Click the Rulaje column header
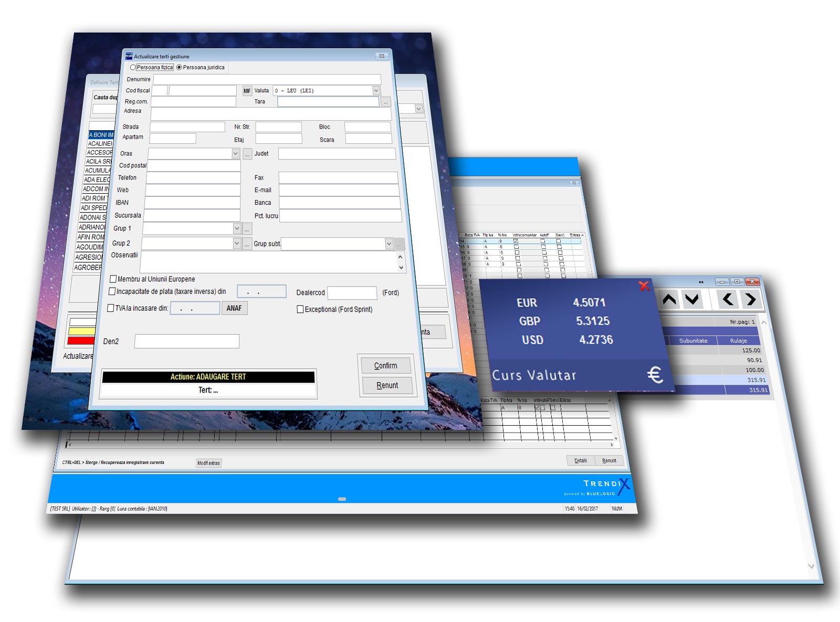 pyautogui.click(x=739, y=341)
